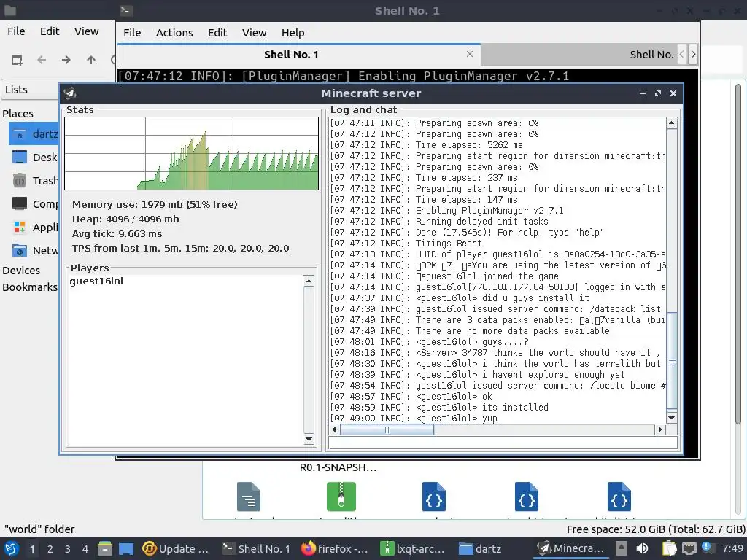Launch file manager from taskbar quick launch
The width and height of the screenshot is (747, 560).
pyautogui.click(x=105, y=548)
